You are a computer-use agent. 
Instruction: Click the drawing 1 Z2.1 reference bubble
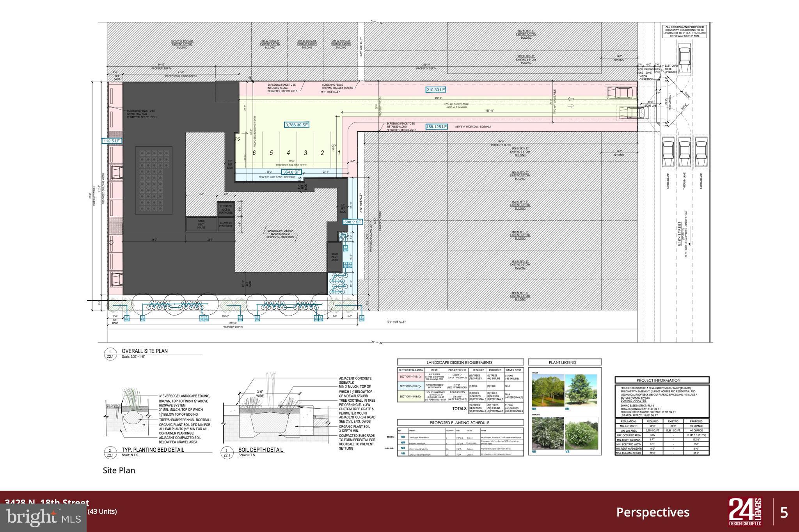[x=110, y=354]
